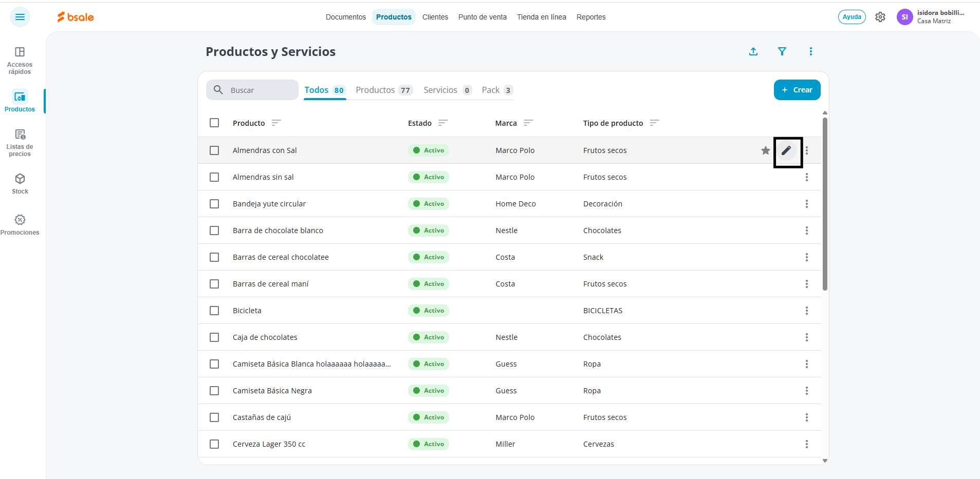Click the product list vertical scrollbar
The width and height of the screenshot is (980, 479).
click(825, 204)
